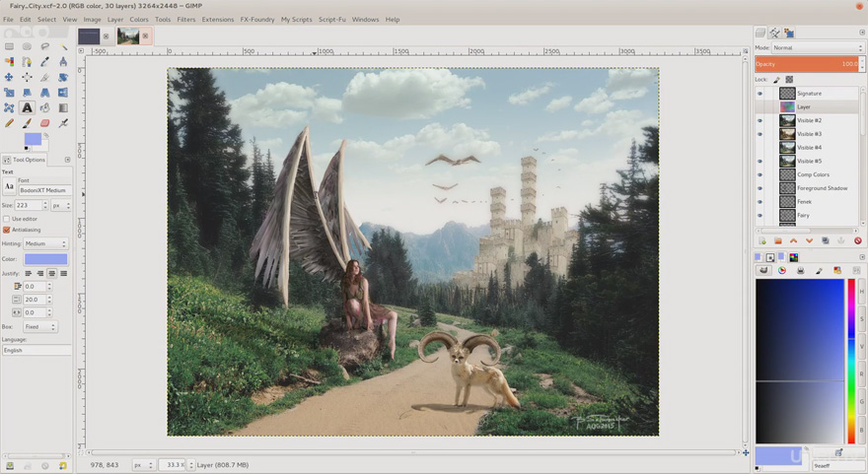Screen dimensions: 868x474
Task: Select the Crop tool
Action: 44,77
